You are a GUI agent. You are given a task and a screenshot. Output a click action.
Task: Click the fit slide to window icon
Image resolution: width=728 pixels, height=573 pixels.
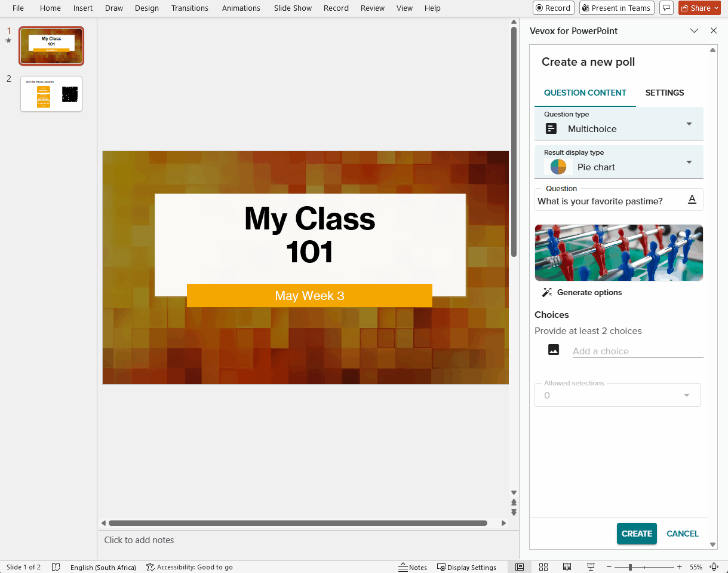click(714, 567)
